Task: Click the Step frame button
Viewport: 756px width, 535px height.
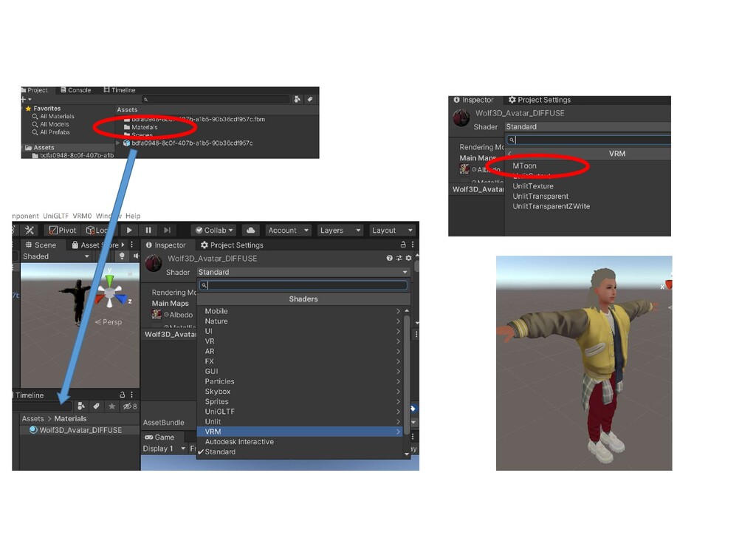Action: coord(168,230)
